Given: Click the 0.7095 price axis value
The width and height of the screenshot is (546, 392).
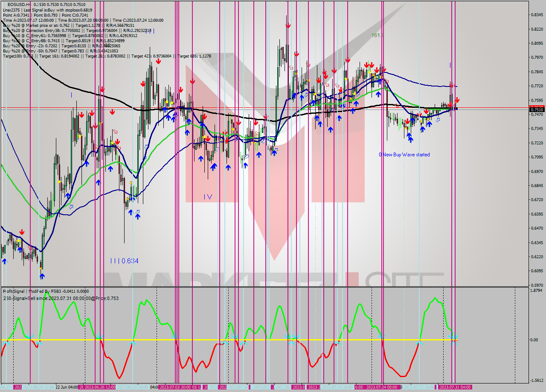Looking at the screenshot, I should (537, 157).
